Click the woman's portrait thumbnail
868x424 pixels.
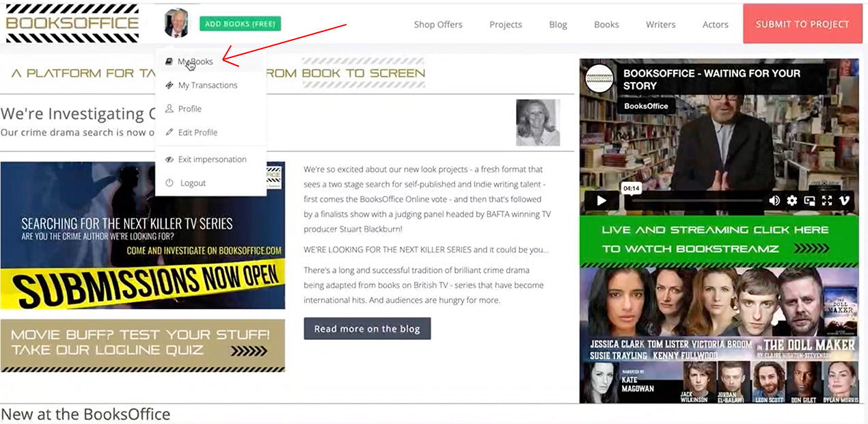click(538, 122)
